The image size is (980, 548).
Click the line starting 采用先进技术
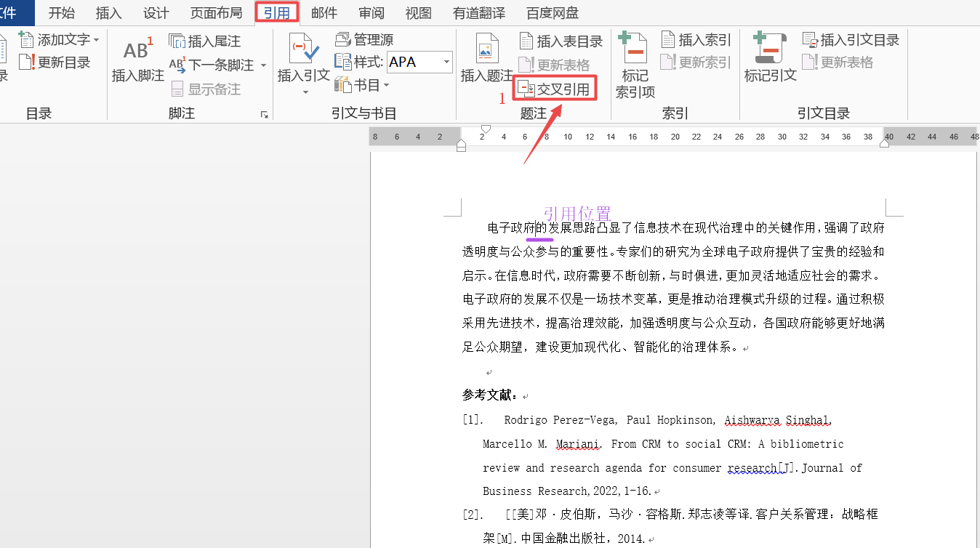673,323
